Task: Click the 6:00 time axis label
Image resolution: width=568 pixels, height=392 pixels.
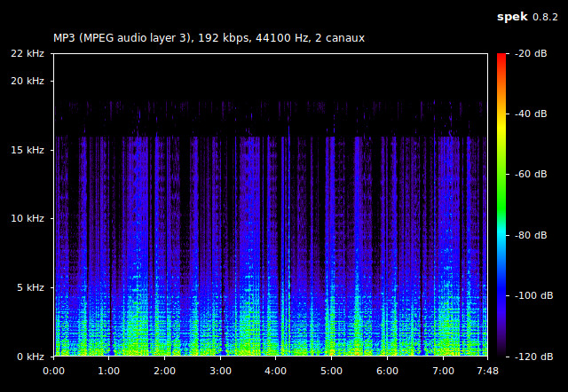Action: (x=387, y=371)
